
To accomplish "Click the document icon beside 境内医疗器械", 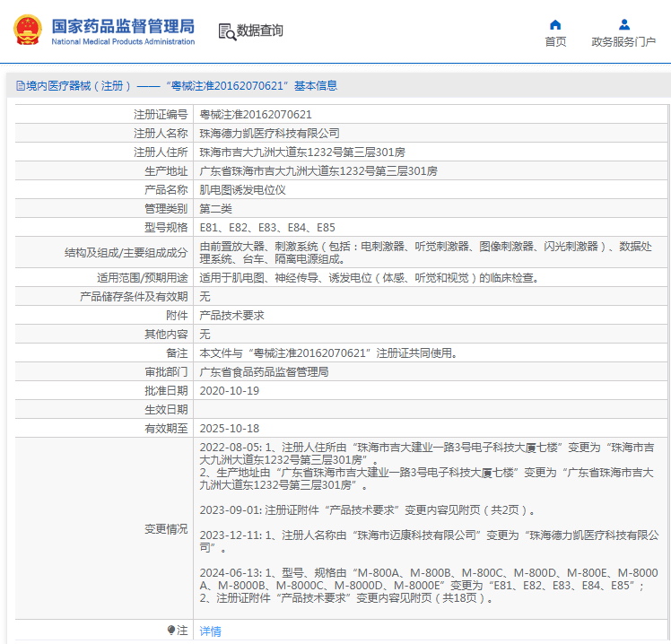I will coord(20,85).
